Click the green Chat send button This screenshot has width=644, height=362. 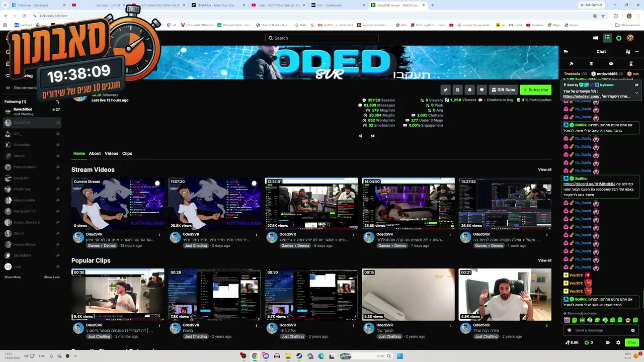pyautogui.click(x=632, y=342)
